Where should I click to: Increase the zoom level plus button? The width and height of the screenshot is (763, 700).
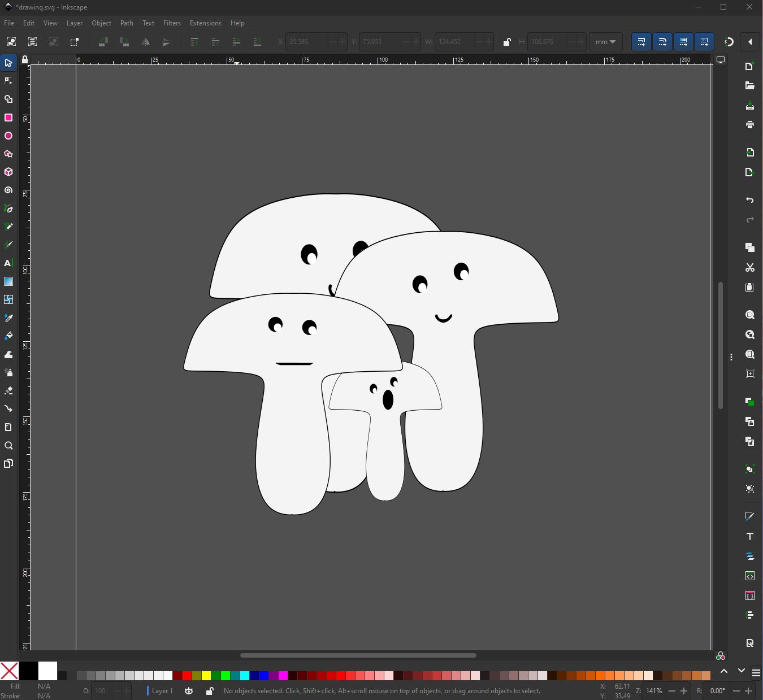pos(684,691)
